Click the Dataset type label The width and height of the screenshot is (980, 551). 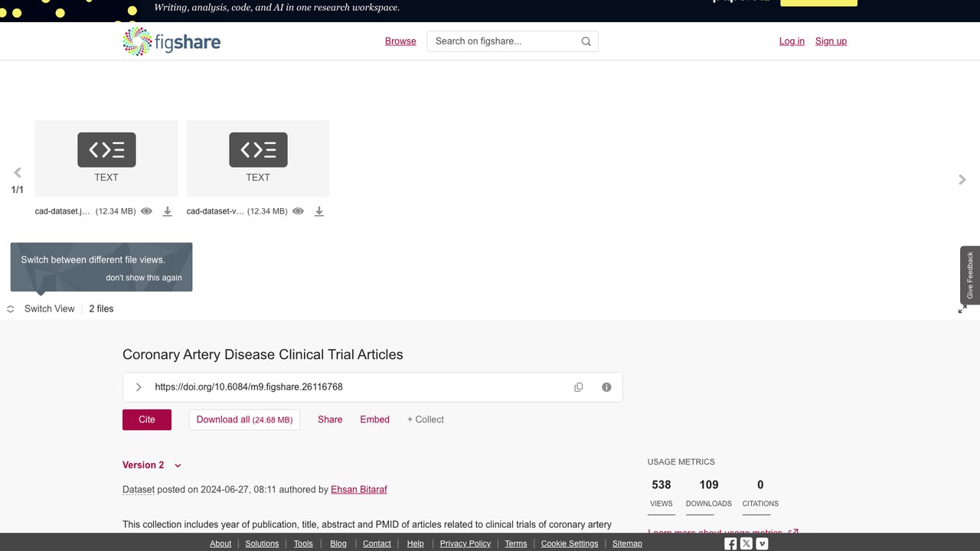tap(139, 490)
